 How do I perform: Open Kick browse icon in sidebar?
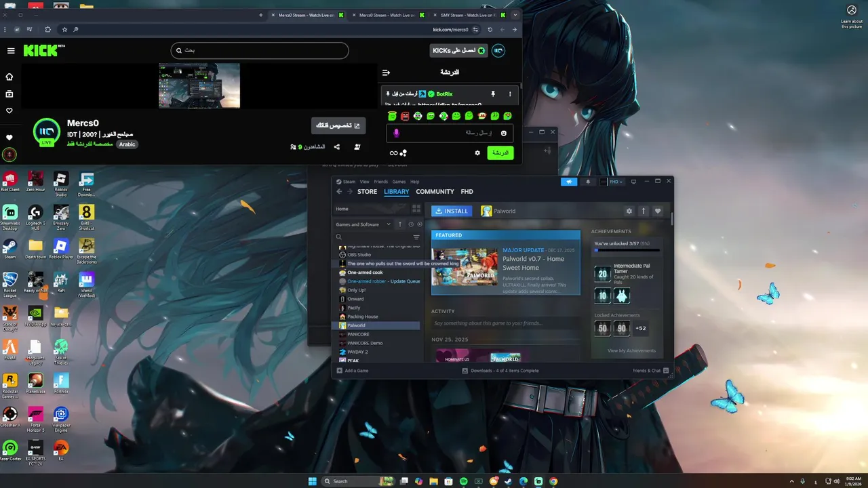(9, 94)
